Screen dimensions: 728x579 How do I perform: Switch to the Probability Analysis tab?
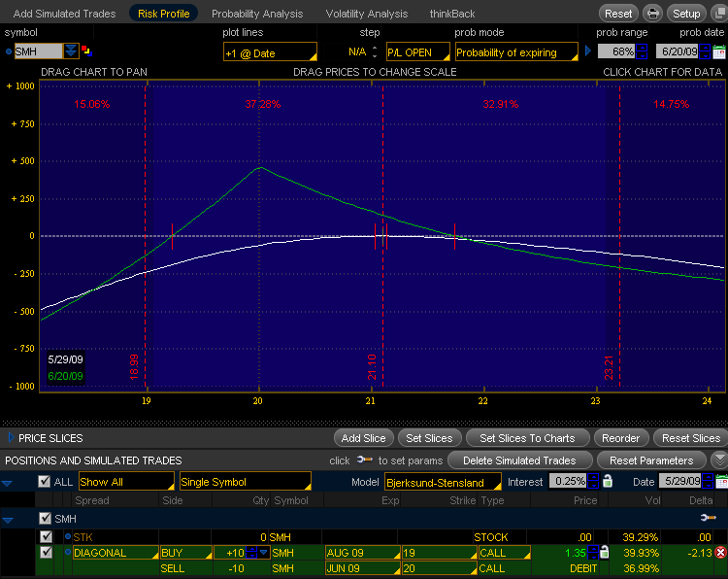[x=257, y=14]
